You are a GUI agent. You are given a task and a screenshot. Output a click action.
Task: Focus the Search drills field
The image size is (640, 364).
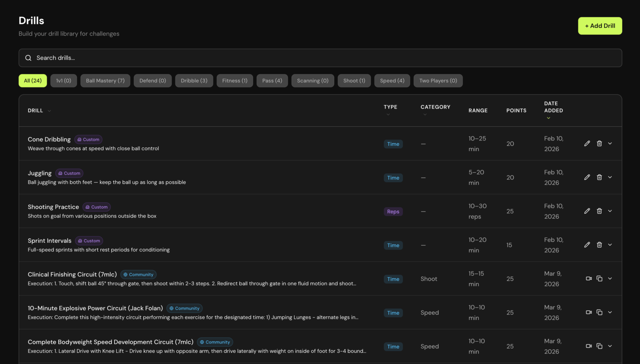(x=320, y=58)
